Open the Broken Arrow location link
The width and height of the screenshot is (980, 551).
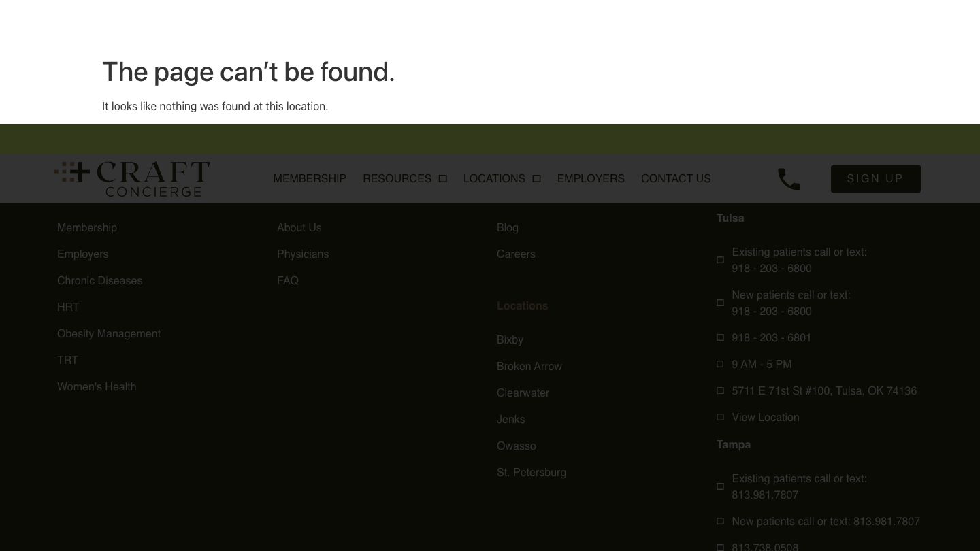click(529, 367)
